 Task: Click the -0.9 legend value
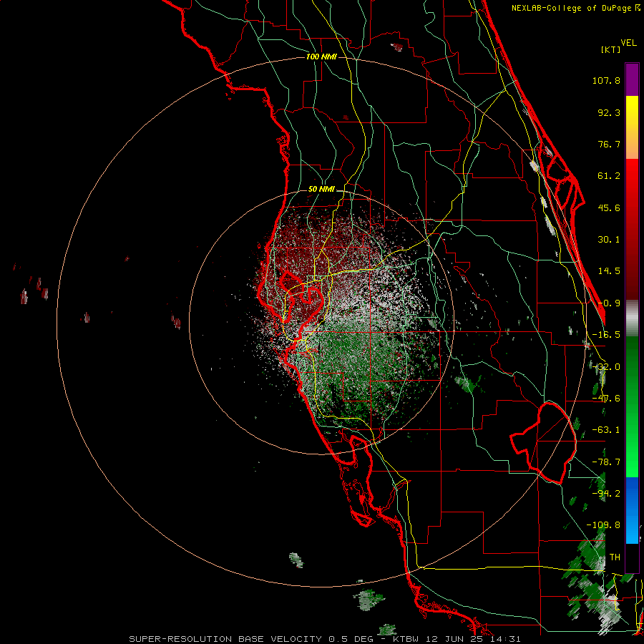(609, 303)
